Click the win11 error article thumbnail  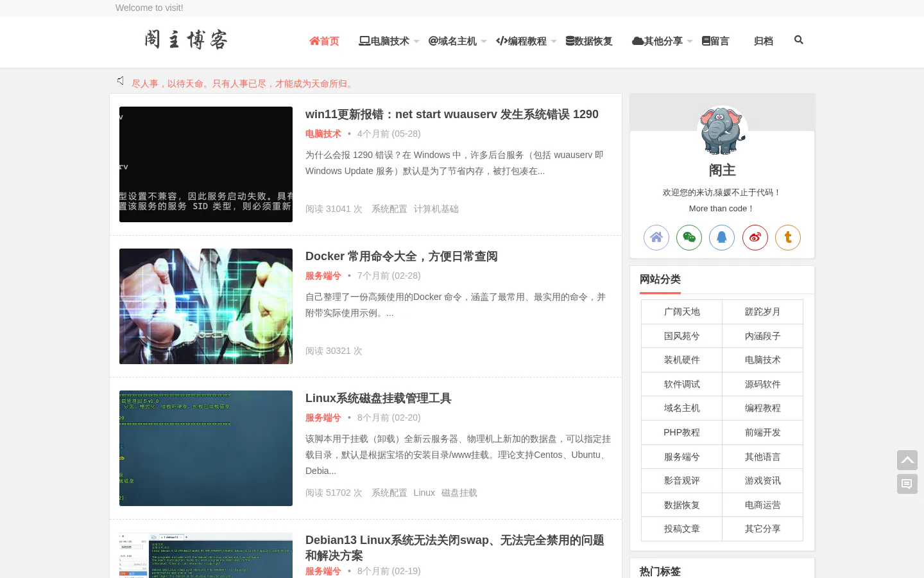(x=206, y=164)
